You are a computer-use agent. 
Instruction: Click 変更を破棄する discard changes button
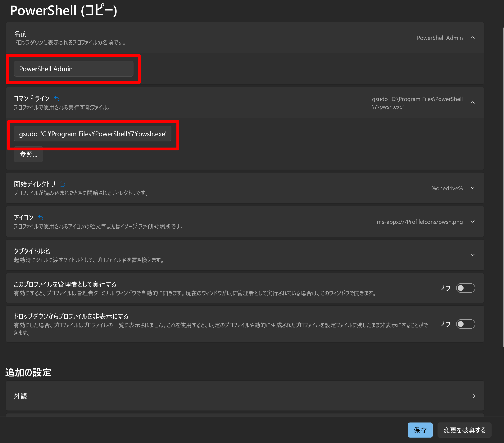click(464, 430)
